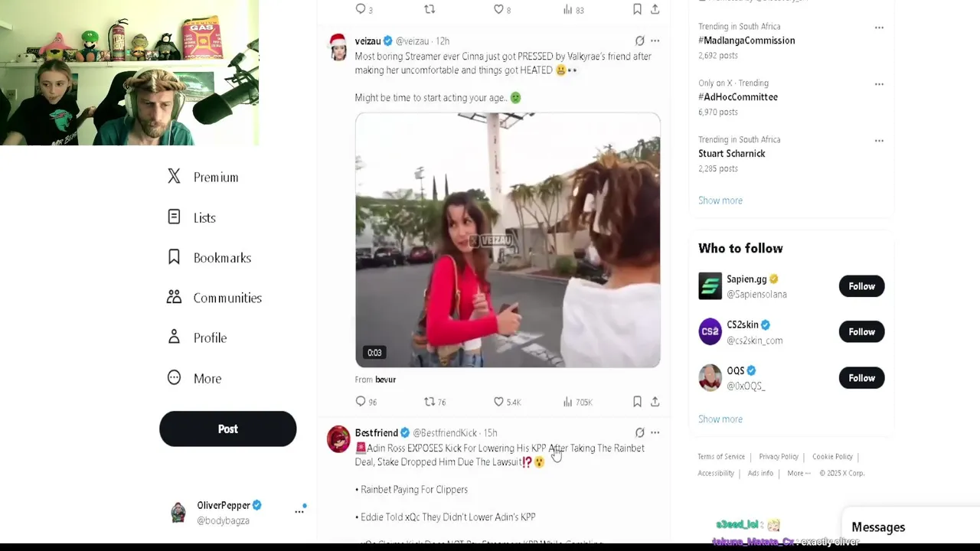The width and height of the screenshot is (980, 551).
Task: Open Bookmarks from the sidebar
Action: 209,258
